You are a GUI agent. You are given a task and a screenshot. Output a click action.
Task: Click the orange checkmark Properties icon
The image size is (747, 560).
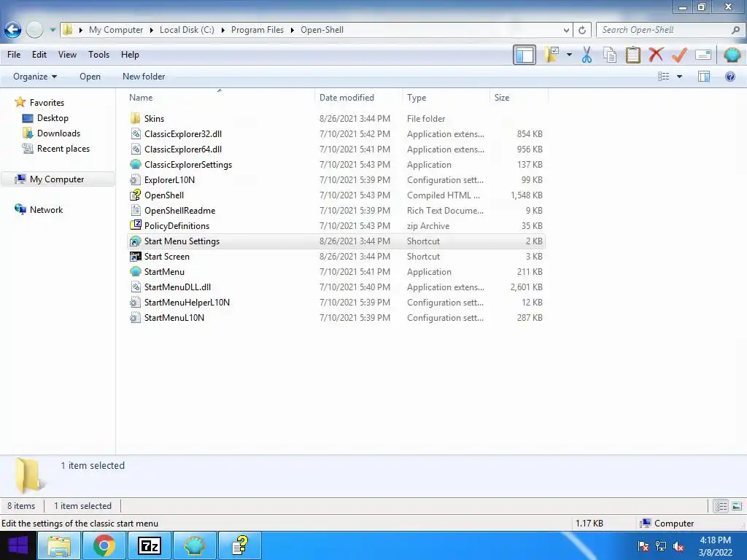coord(679,55)
